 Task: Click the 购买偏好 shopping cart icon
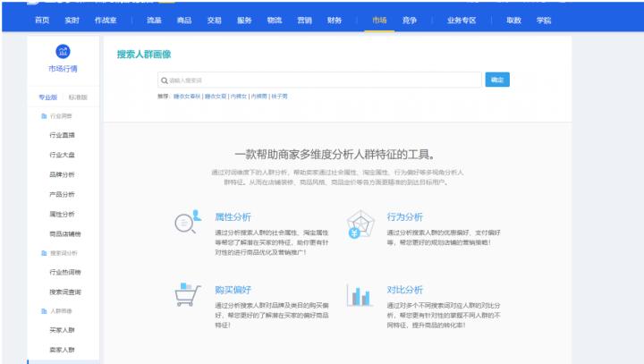(x=188, y=294)
